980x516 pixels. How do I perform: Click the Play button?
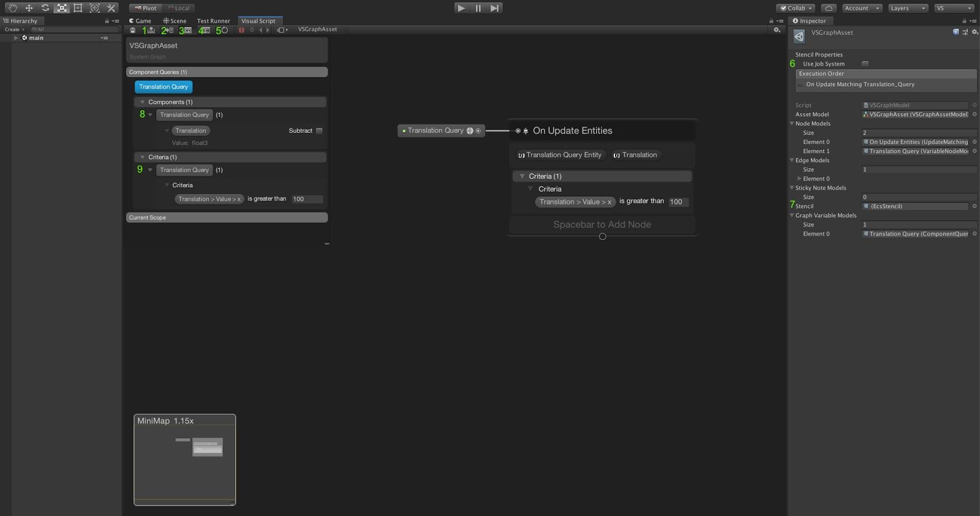click(x=461, y=8)
